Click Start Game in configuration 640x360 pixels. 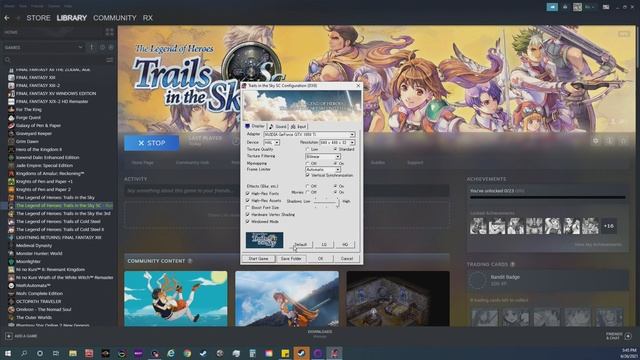[x=258, y=259]
